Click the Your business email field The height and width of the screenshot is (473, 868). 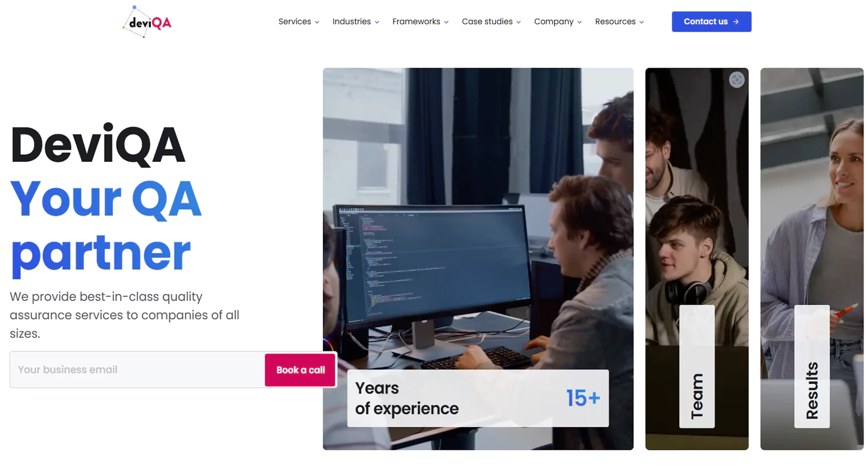138,370
